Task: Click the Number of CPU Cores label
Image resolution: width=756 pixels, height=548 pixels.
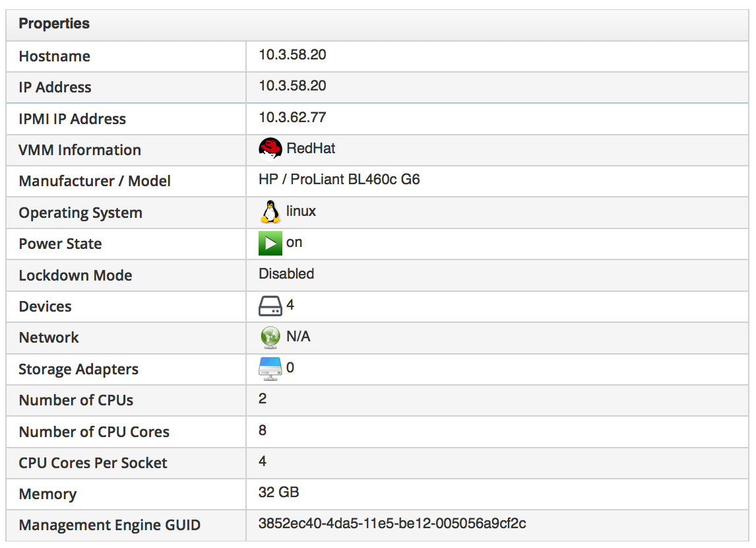Action: coord(94,432)
